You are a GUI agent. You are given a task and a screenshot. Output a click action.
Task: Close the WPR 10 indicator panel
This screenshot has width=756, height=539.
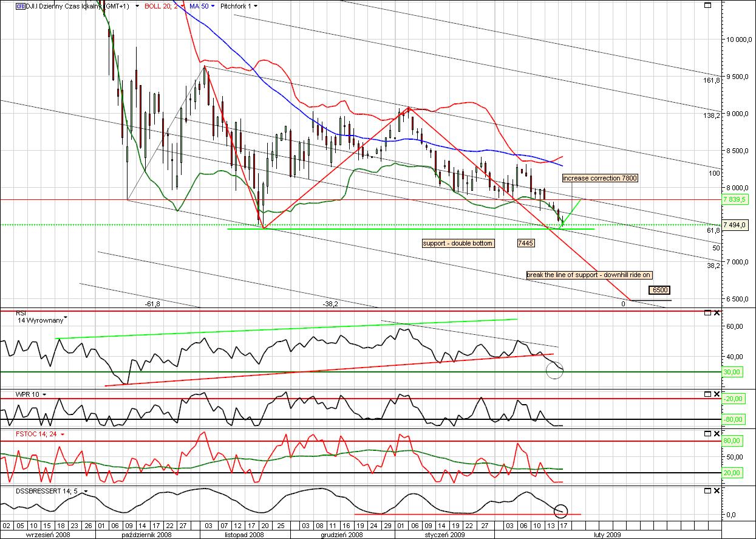(x=717, y=394)
